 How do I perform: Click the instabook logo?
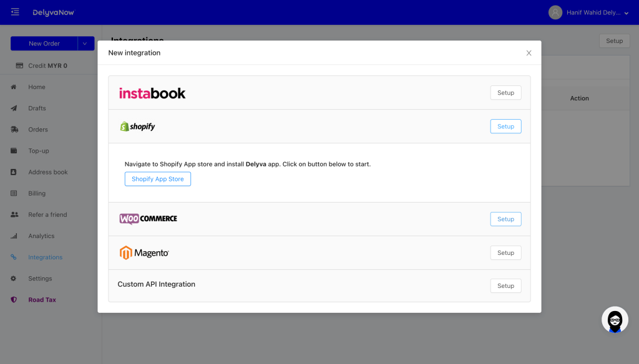pyautogui.click(x=152, y=93)
